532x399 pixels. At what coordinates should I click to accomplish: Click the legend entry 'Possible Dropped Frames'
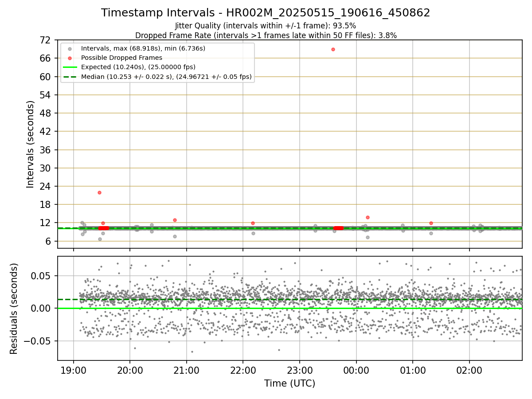[x=121, y=58]
